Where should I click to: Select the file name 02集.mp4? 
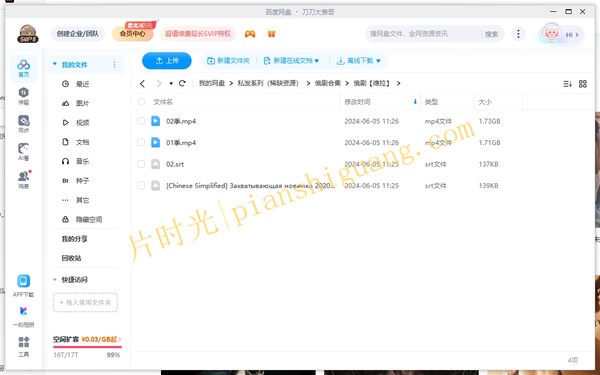[181, 121]
